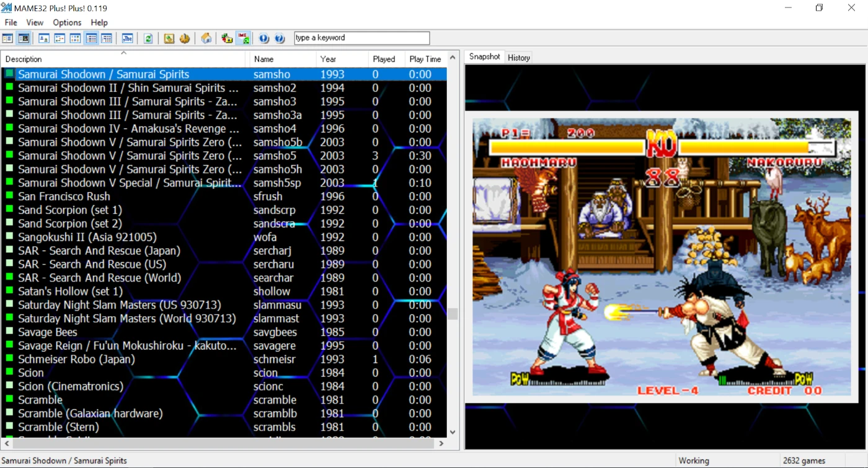Sort list by Year column header
The width and height of the screenshot is (868, 468).
(328, 59)
